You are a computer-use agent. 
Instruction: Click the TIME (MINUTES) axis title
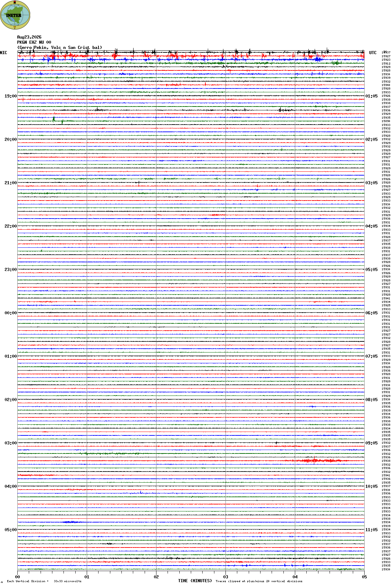[x=195, y=581]
